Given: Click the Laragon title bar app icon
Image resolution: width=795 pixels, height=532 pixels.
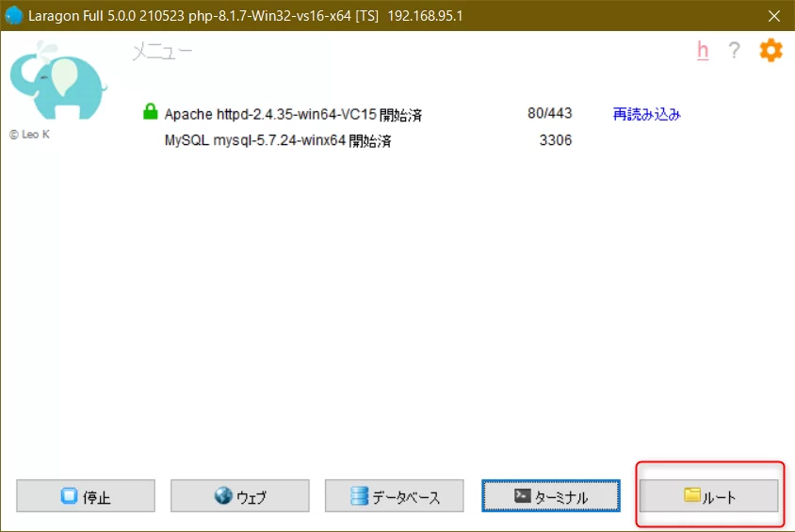Looking at the screenshot, I should pos(14,15).
